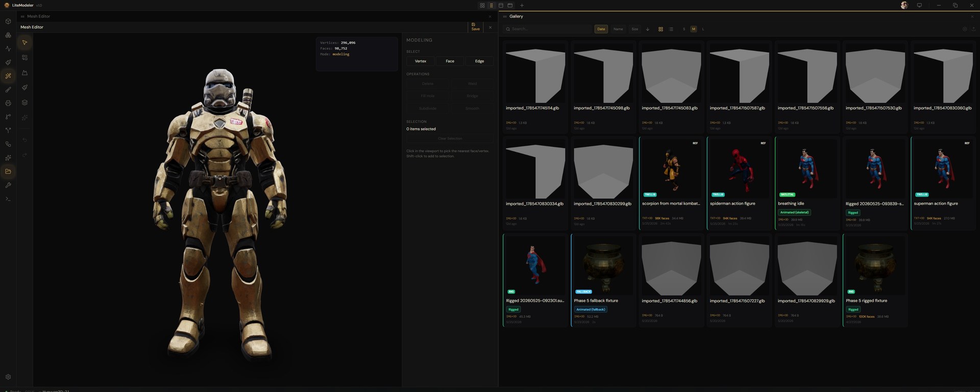Open the pulse waveform icon in app sidebar

8,48
